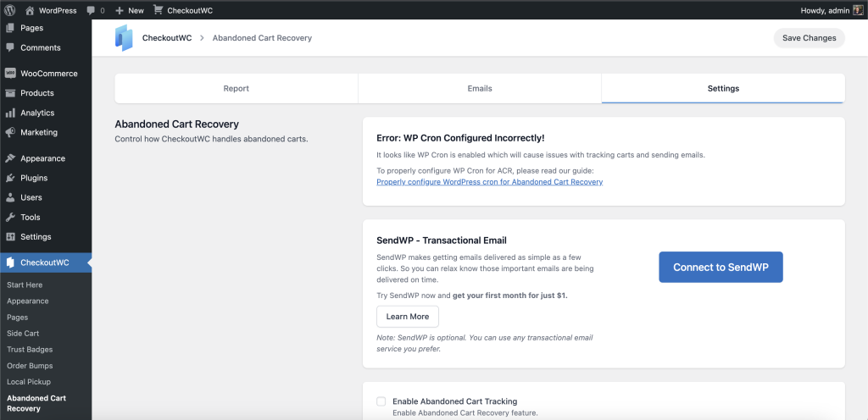Image resolution: width=868 pixels, height=420 pixels.
Task: Open the Marketing megaphone icon
Action: 10,133
